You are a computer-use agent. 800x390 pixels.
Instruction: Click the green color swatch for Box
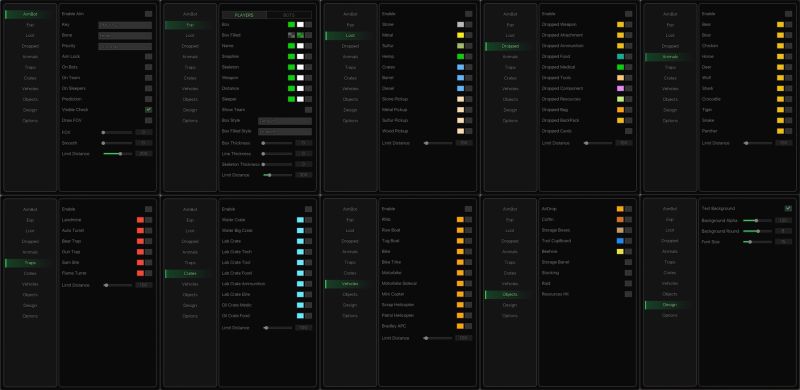[291, 25]
